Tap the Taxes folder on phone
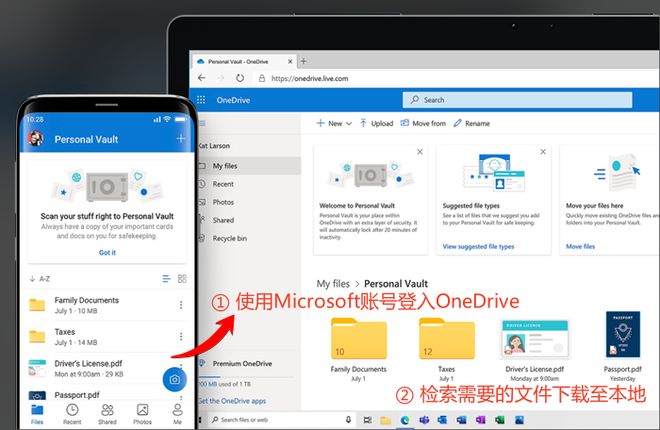 coord(99,337)
